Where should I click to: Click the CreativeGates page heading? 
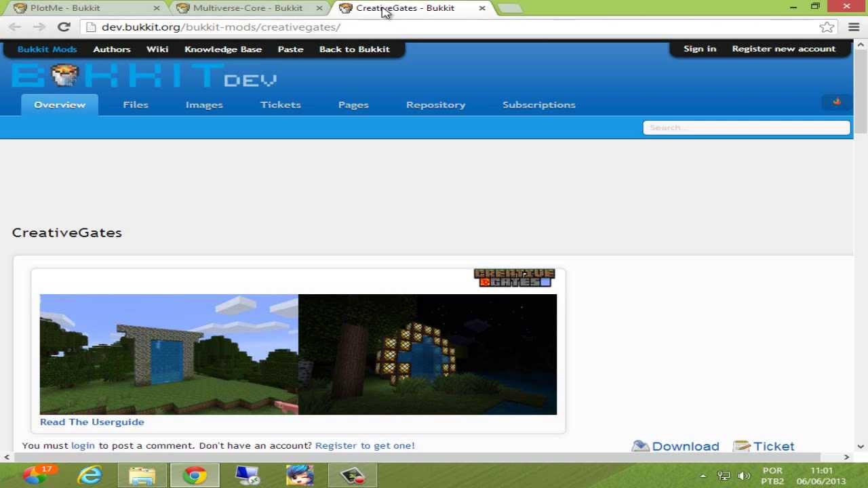point(66,232)
